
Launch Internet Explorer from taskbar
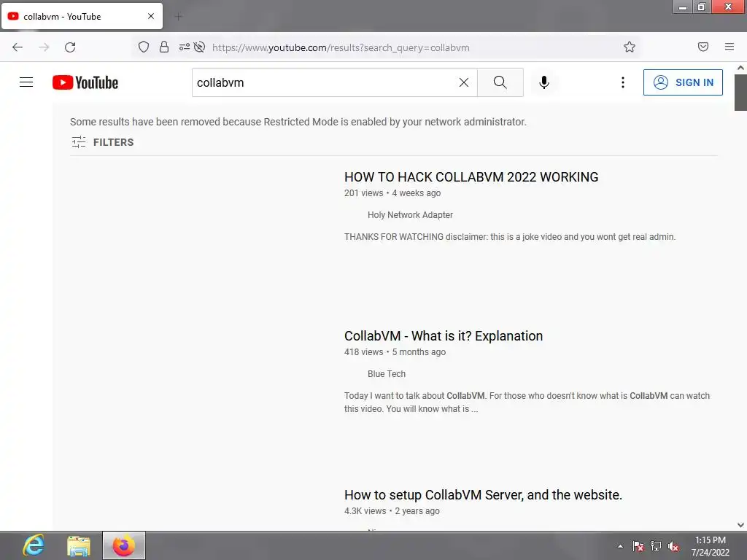[34, 545]
